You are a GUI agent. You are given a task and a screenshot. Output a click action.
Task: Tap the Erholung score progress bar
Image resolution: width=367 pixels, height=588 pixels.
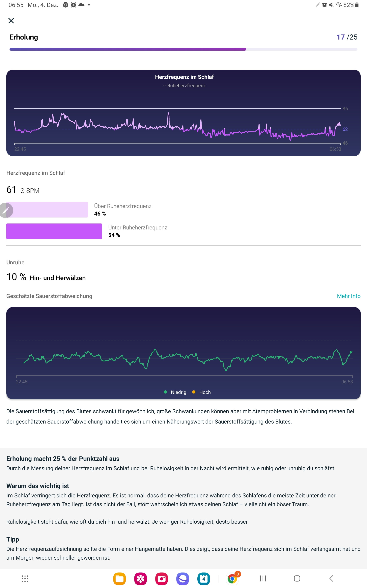[183, 49]
